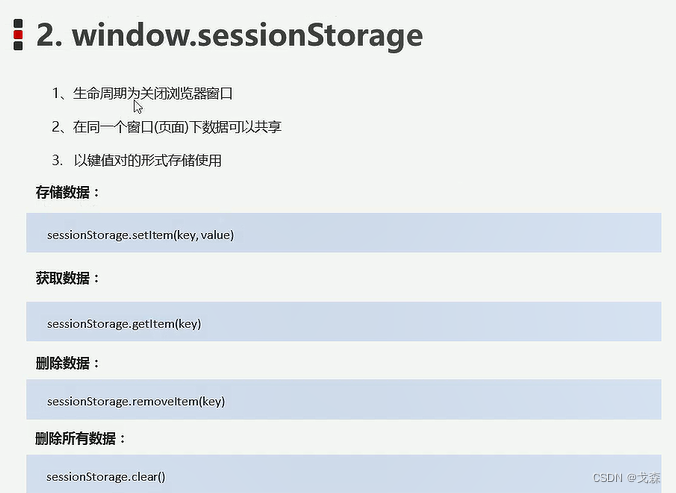This screenshot has width=676, height=493.
Task: Click the window.sessionStorage heading
Action: click(x=229, y=35)
